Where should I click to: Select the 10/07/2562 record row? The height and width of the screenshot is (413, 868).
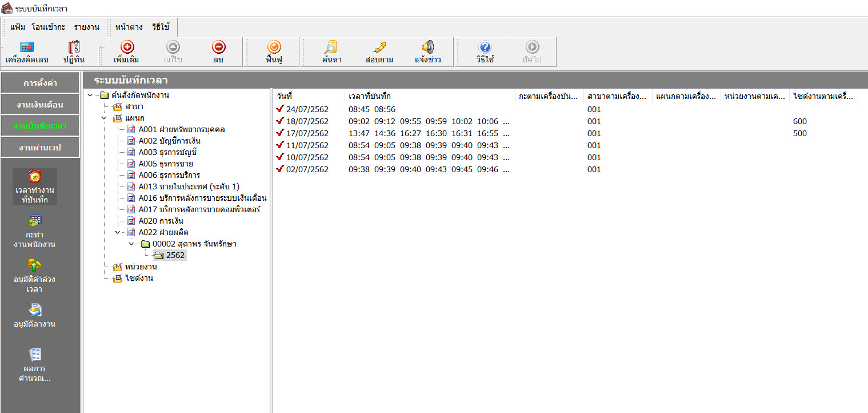click(566, 157)
